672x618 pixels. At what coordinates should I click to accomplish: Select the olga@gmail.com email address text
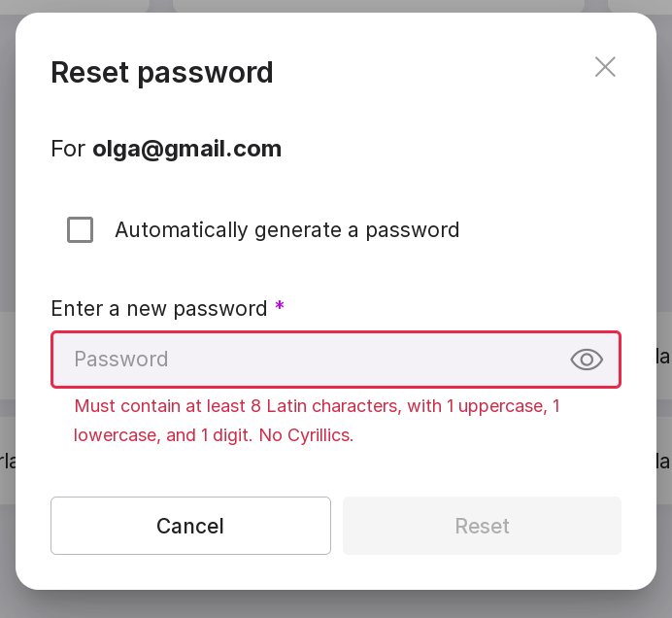[x=186, y=149]
